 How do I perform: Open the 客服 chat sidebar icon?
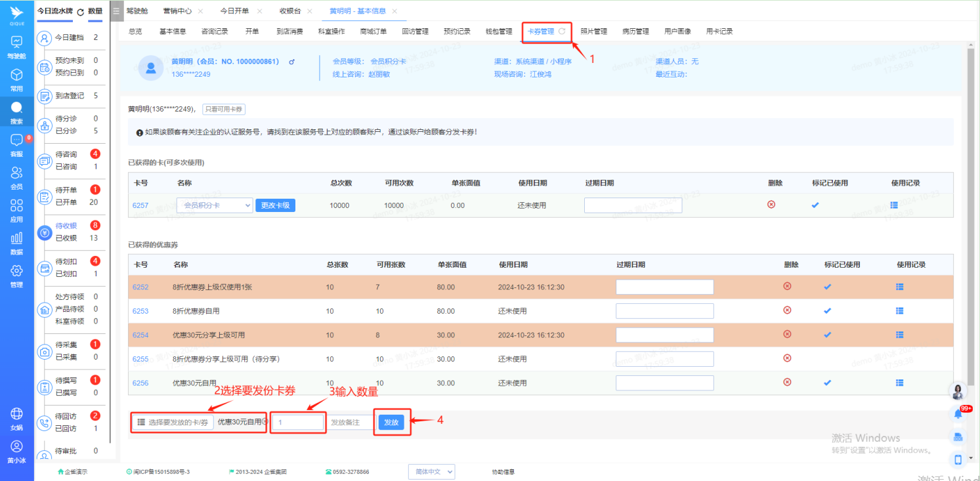(16, 144)
